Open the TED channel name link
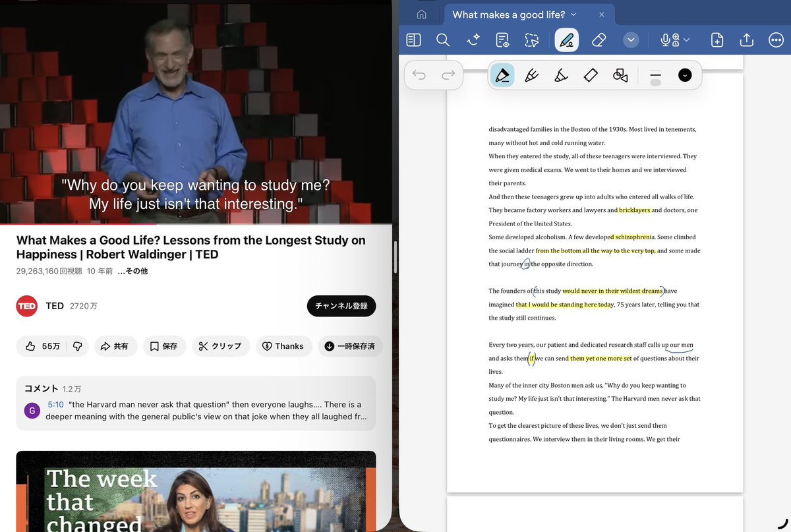Screen dimensions: 791x532 pyautogui.click(x=55, y=306)
